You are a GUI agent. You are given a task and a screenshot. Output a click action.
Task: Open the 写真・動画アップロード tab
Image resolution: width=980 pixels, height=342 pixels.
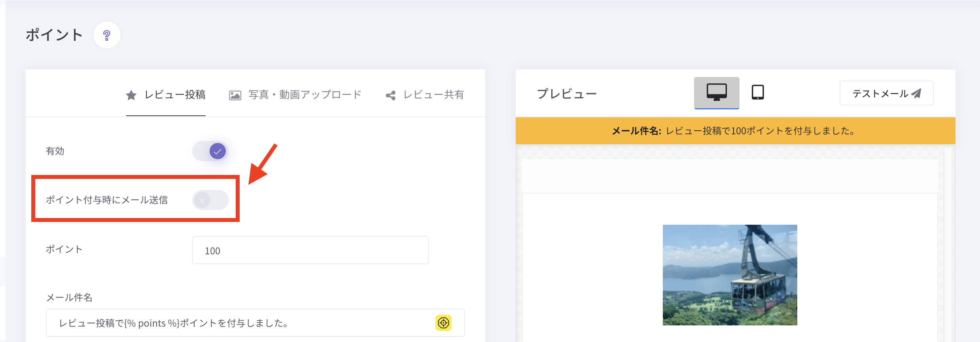tap(305, 95)
